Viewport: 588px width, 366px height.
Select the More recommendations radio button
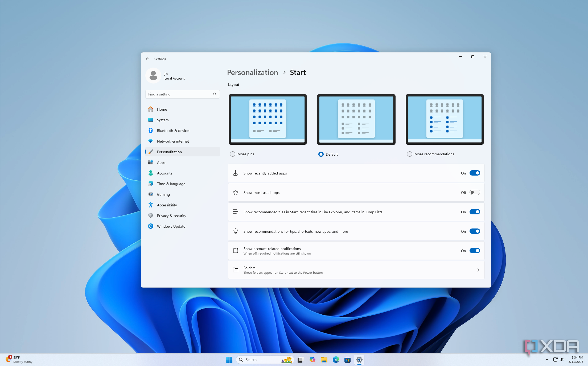[410, 154]
